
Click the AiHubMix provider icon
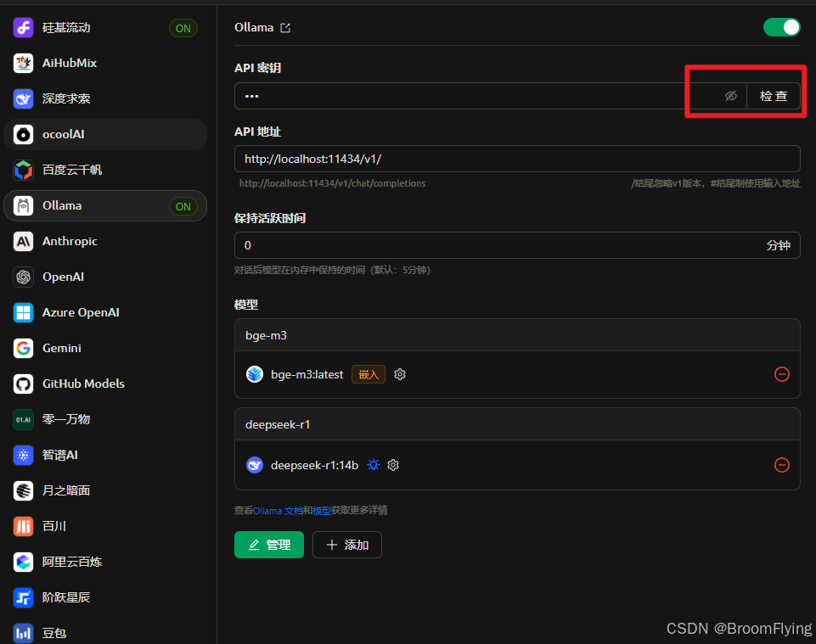[24, 63]
